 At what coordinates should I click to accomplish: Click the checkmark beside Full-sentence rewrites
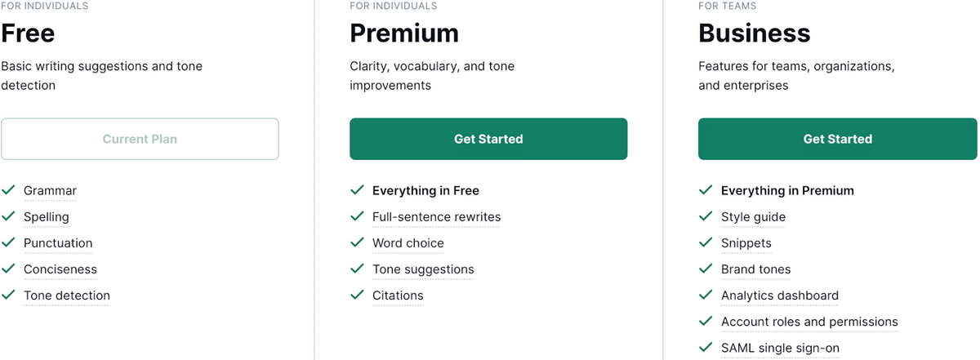point(357,216)
